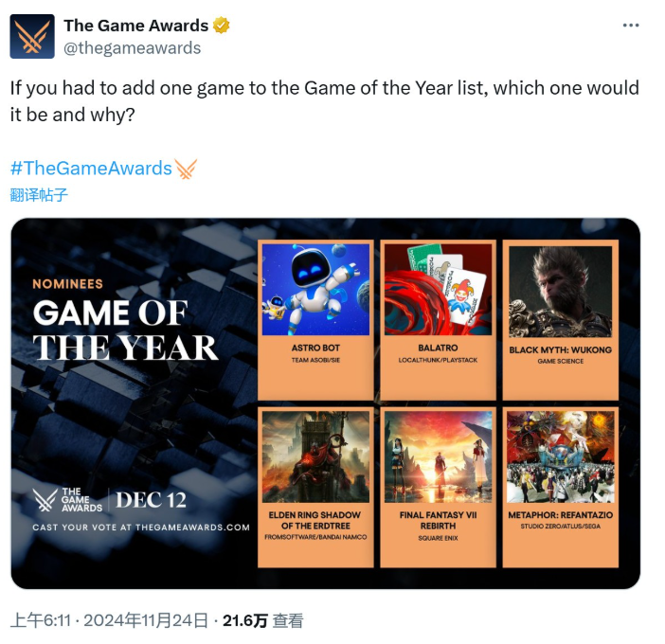This screenshot has width=665, height=644.
Task: Click the trophy emoji after the hashtag
Action: (x=187, y=169)
